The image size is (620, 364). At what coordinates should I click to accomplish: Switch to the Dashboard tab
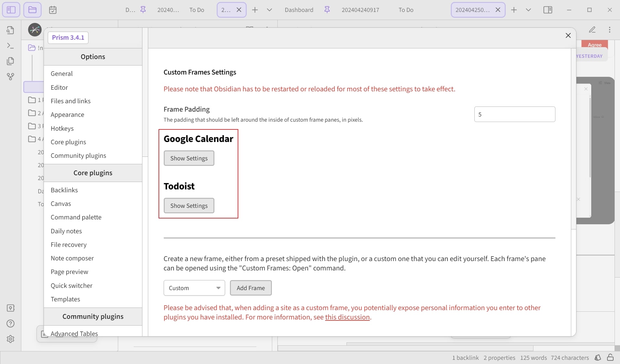[x=299, y=10]
